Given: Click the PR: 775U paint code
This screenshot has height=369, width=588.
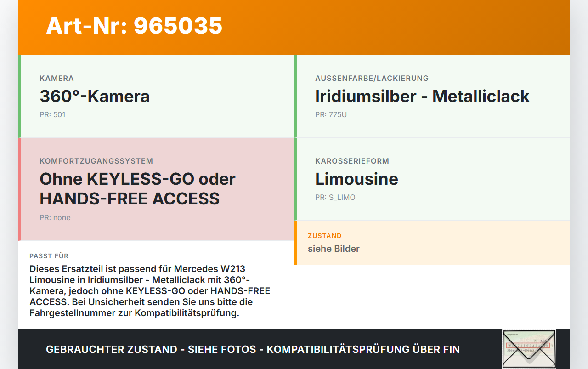Looking at the screenshot, I should click(331, 114).
